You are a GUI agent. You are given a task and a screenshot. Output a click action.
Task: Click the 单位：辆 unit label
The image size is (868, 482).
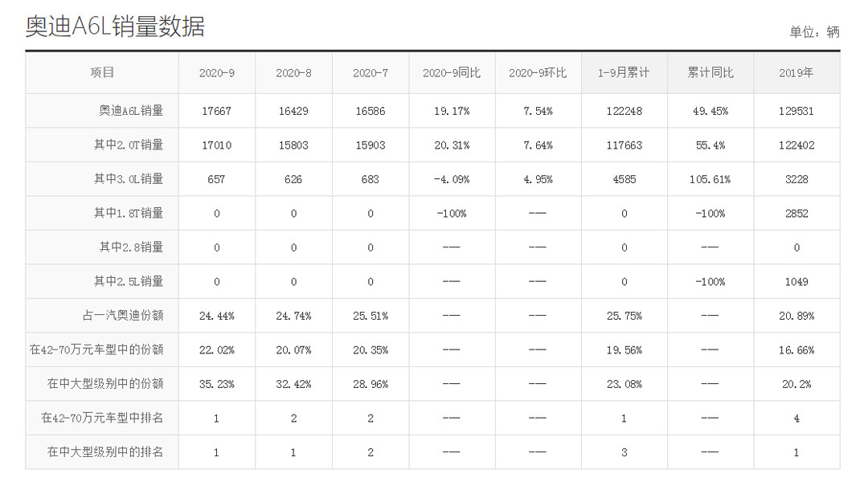click(x=813, y=32)
